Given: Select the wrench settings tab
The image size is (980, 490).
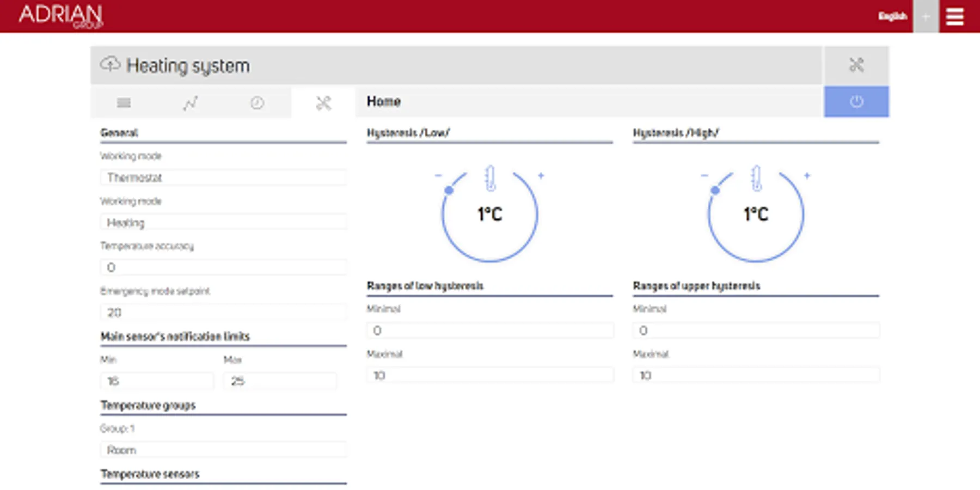Looking at the screenshot, I should click(x=323, y=102).
